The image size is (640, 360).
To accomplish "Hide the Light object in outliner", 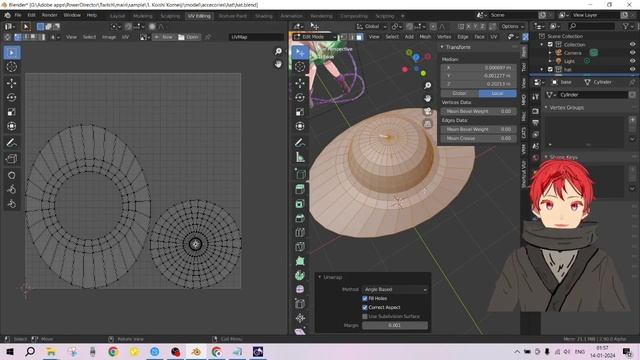I will point(632,61).
